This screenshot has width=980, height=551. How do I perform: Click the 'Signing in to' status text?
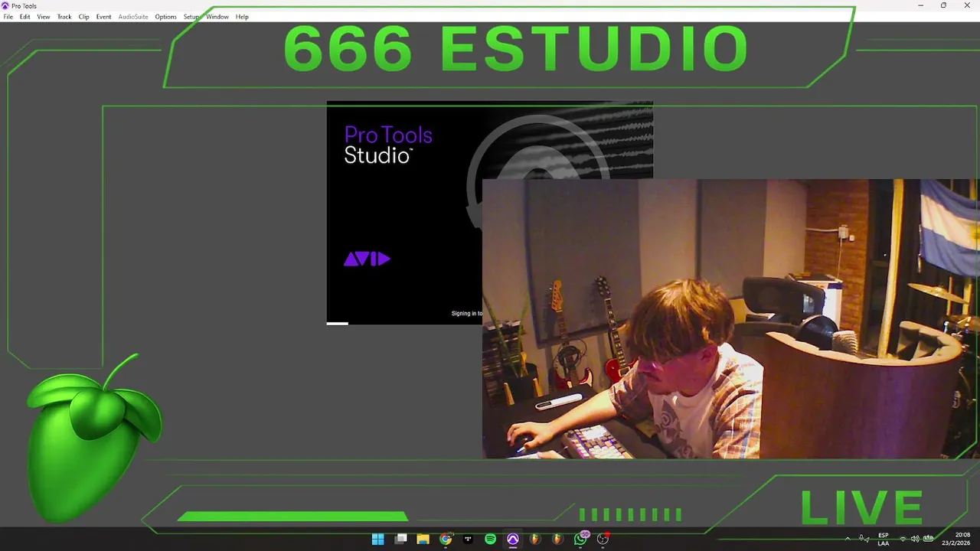click(x=466, y=314)
